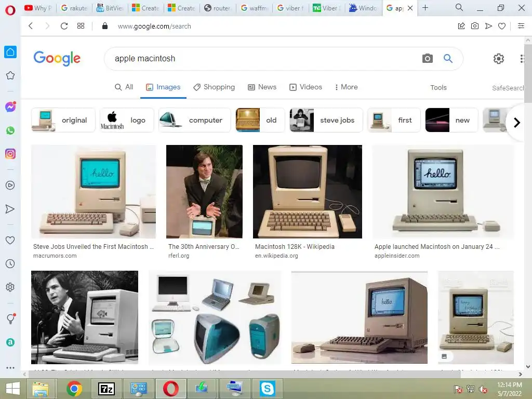Select the 'computer' filter chip
The height and width of the screenshot is (399, 532).
pyautogui.click(x=194, y=120)
